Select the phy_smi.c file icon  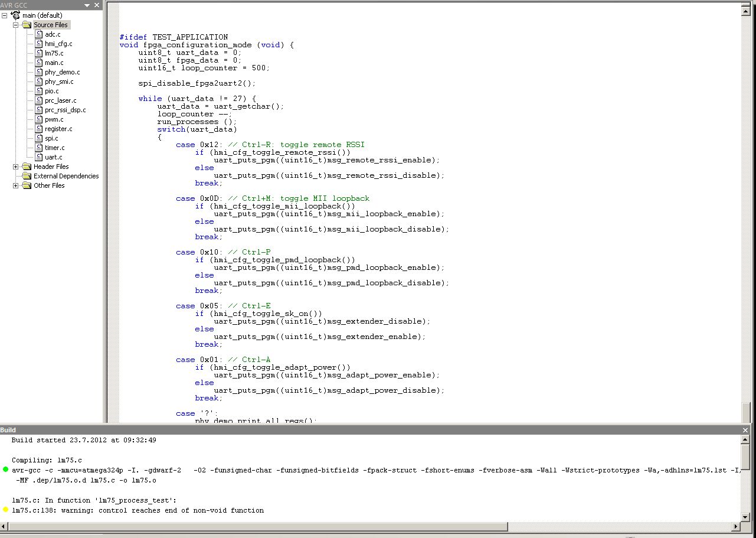point(39,81)
